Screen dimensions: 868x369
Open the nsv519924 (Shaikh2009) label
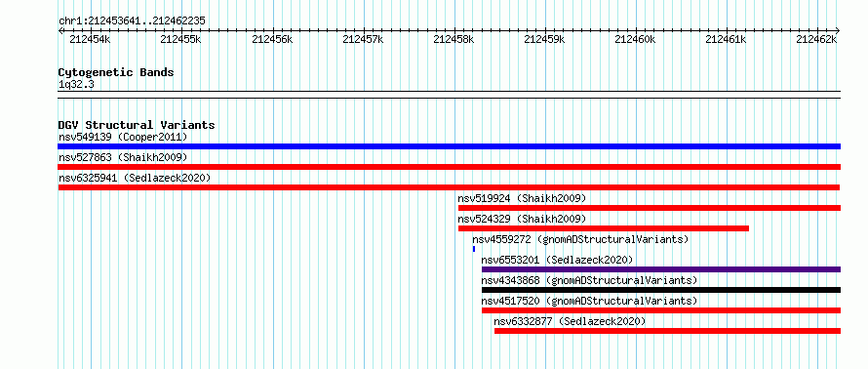522,198
